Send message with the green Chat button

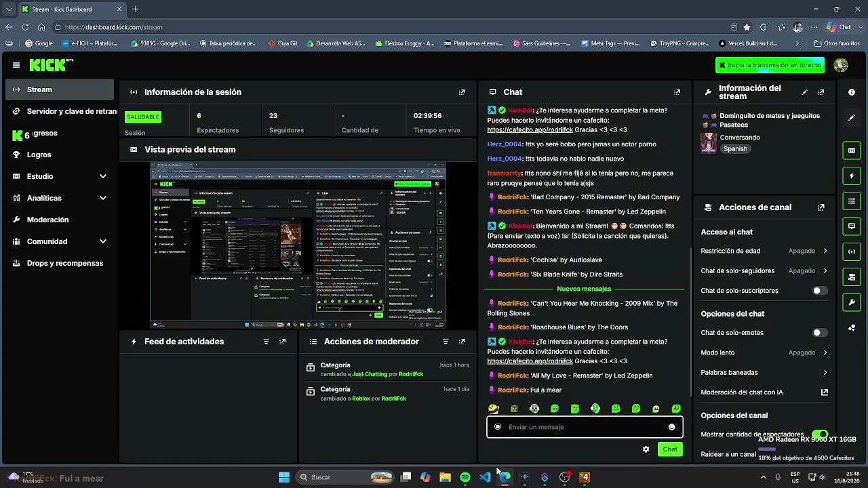click(x=670, y=449)
